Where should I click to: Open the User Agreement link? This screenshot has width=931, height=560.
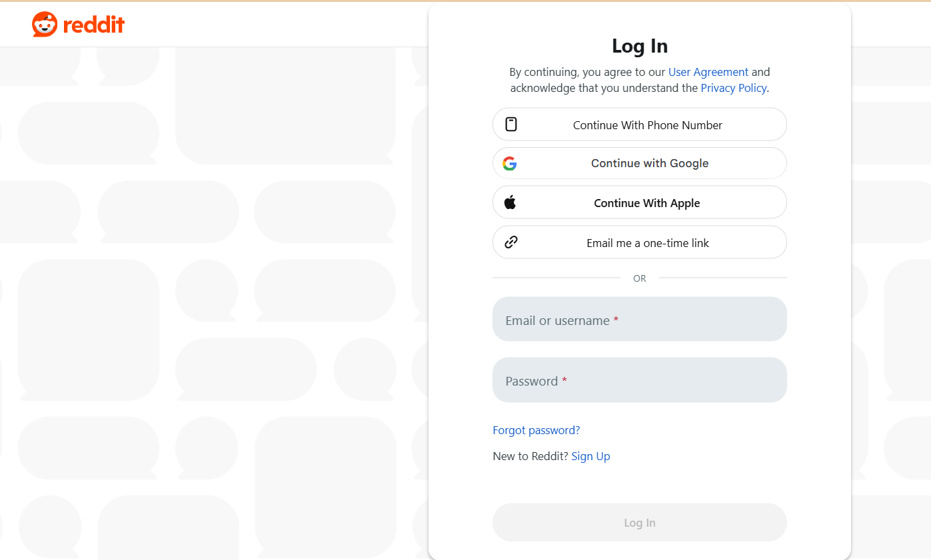[708, 72]
